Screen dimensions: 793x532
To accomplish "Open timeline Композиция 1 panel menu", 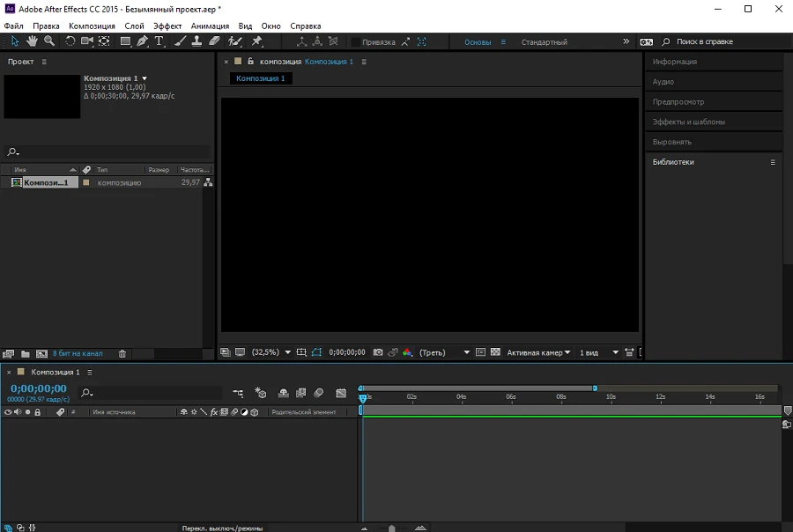I will (x=90, y=373).
